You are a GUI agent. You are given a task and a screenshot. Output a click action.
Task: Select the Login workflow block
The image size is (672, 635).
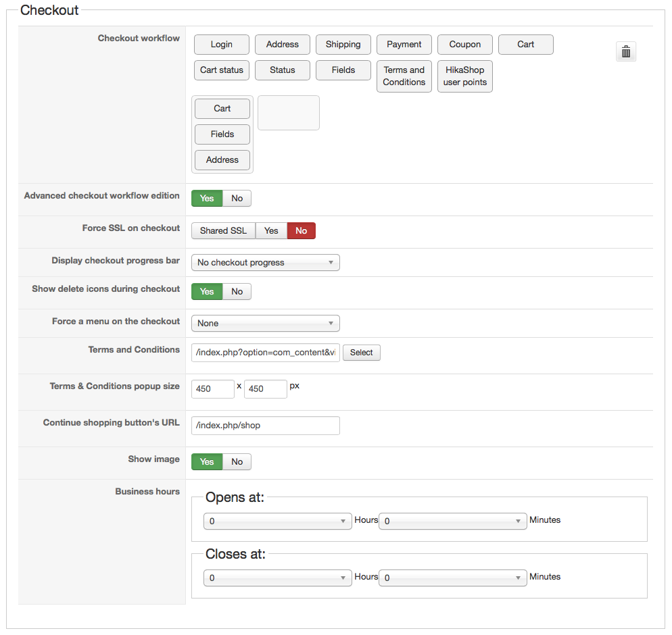[221, 45]
